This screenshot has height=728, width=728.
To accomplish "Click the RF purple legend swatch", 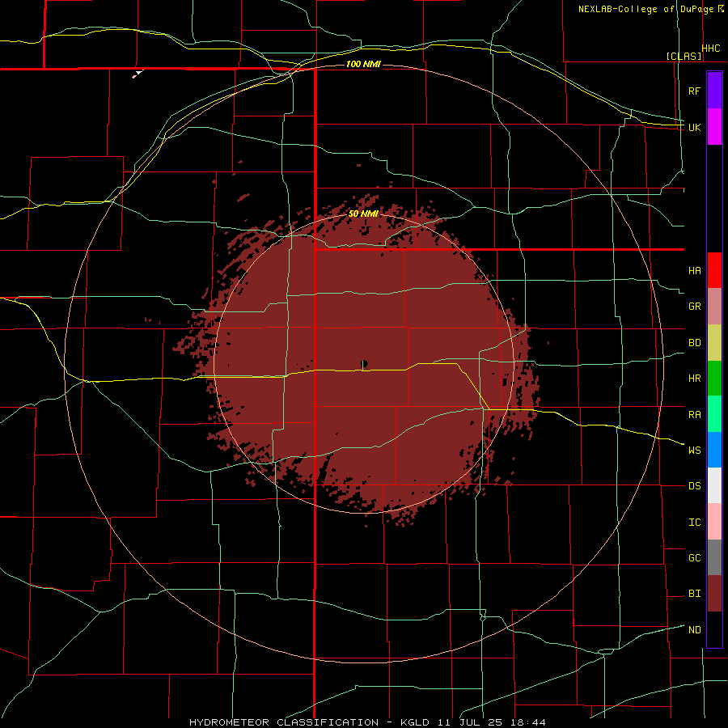I will [x=714, y=91].
